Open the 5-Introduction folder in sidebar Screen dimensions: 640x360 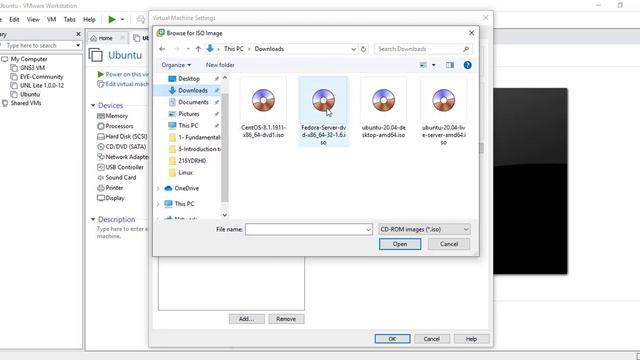195,149
